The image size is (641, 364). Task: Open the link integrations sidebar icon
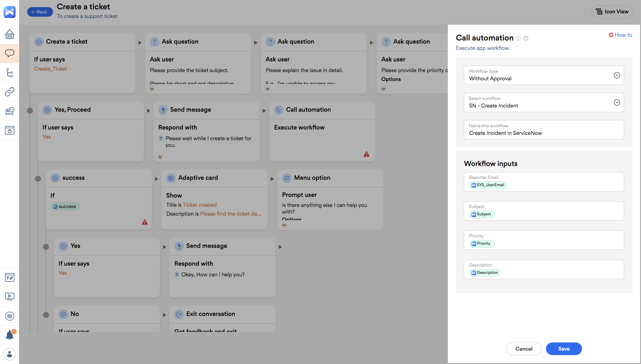[10, 92]
